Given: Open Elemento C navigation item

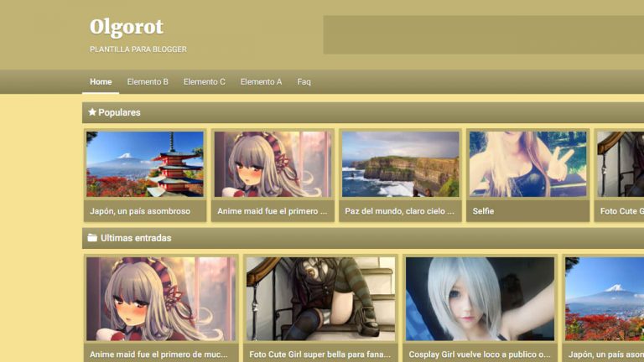Looking at the screenshot, I should click(x=205, y=82).
